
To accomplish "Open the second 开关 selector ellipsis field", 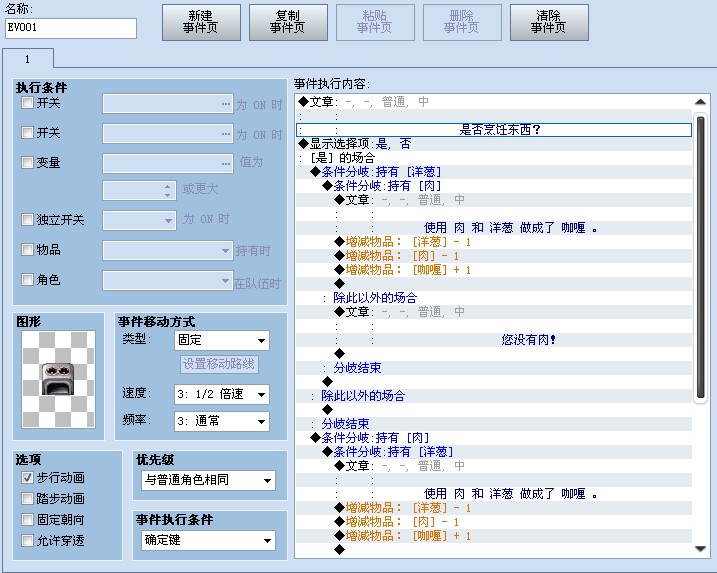I will pos(168,134).
